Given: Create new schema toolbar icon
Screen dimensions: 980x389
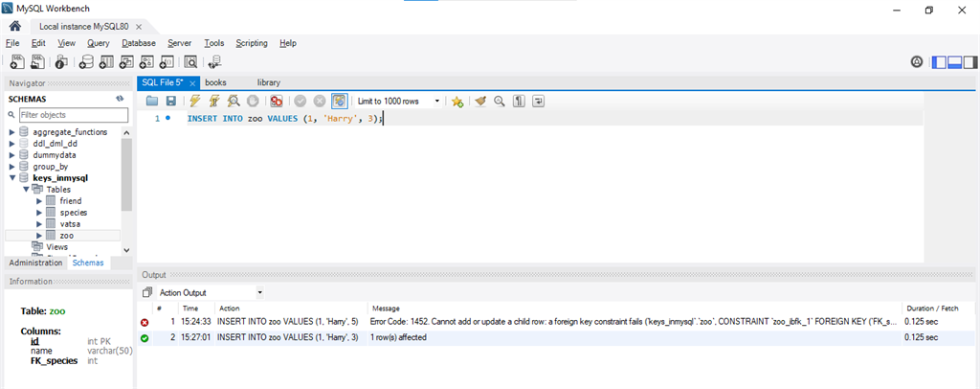Looking at the screenshot, I should tap(87, 61).
